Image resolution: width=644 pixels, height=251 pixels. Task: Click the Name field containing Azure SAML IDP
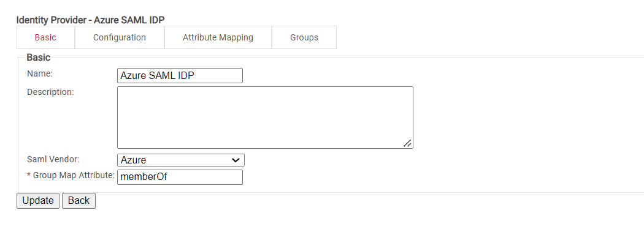[x=180, y=76]
